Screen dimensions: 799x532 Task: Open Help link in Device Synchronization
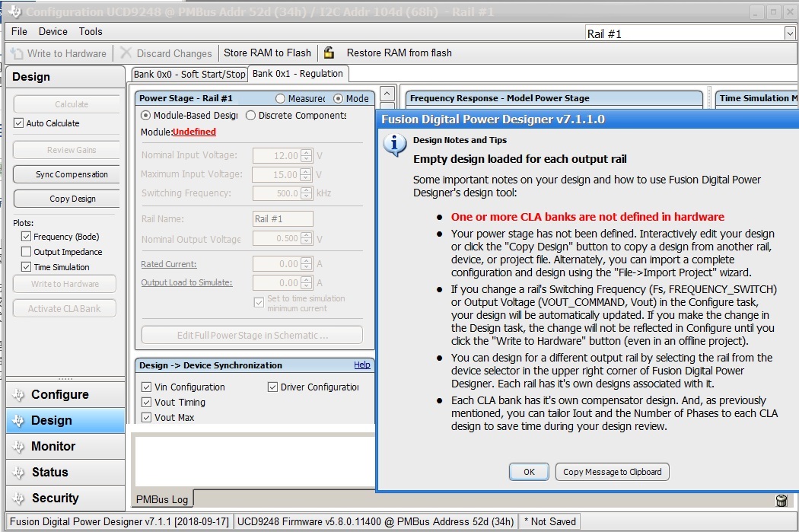[362, 365]
